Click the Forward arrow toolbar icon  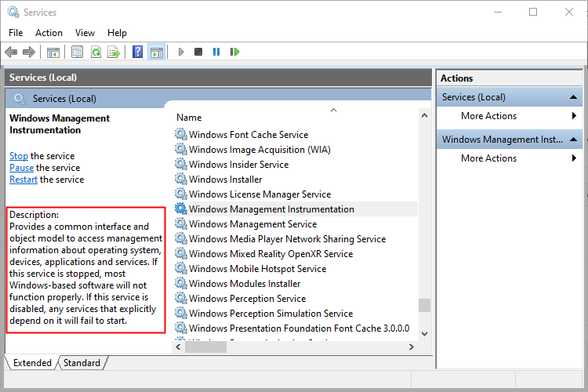29,52
